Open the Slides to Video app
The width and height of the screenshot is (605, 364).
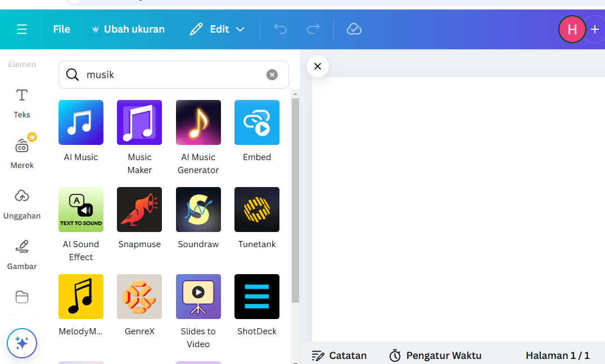[x=198, y=312]
